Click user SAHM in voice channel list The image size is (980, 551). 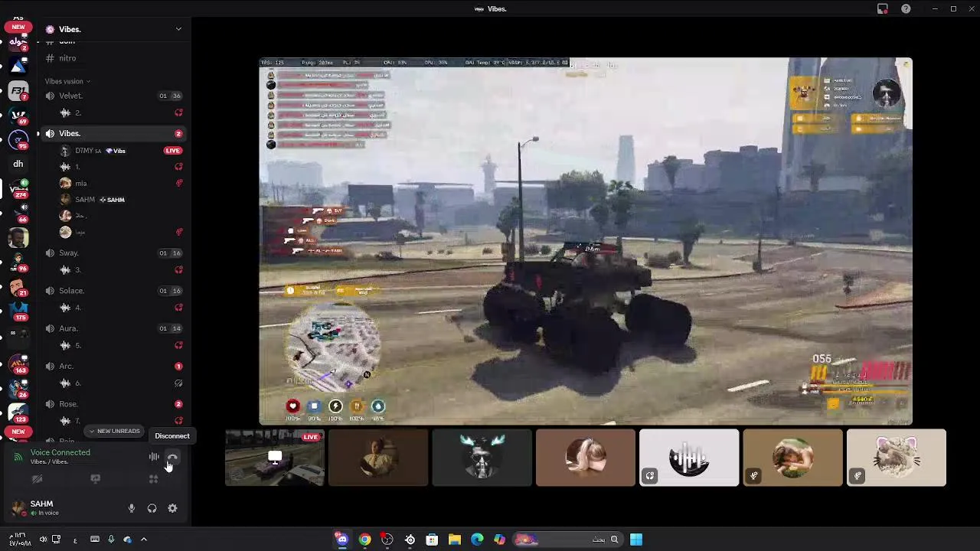pyautogui.click(x=92, y=200)
